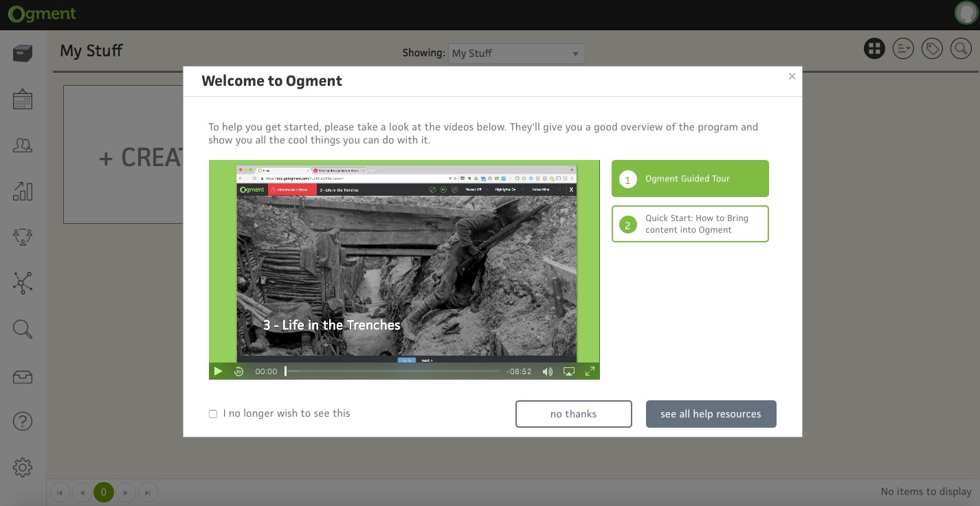Switch to grid view icon
The image size is (980, 506).
tap(874, 49)
